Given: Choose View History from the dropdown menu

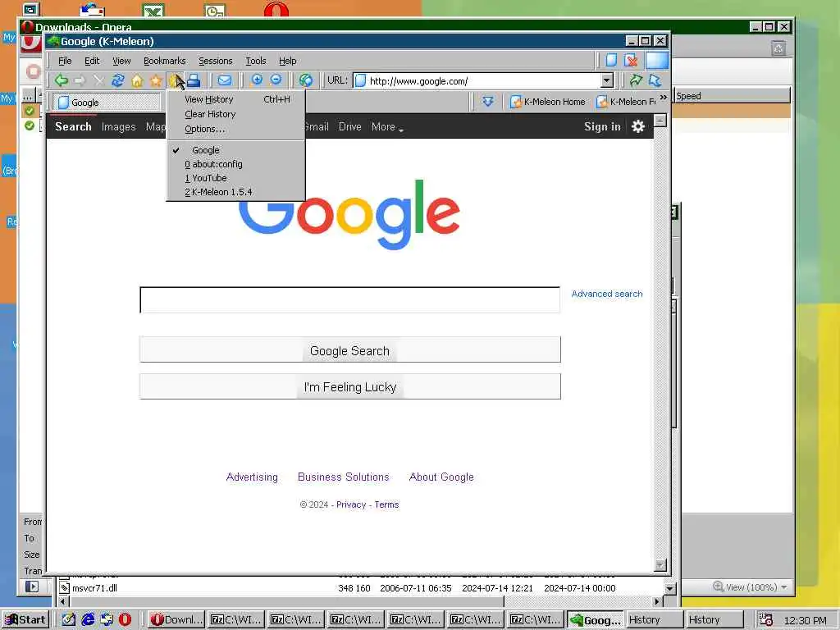Looking at the screenshot, I should 235,99.
